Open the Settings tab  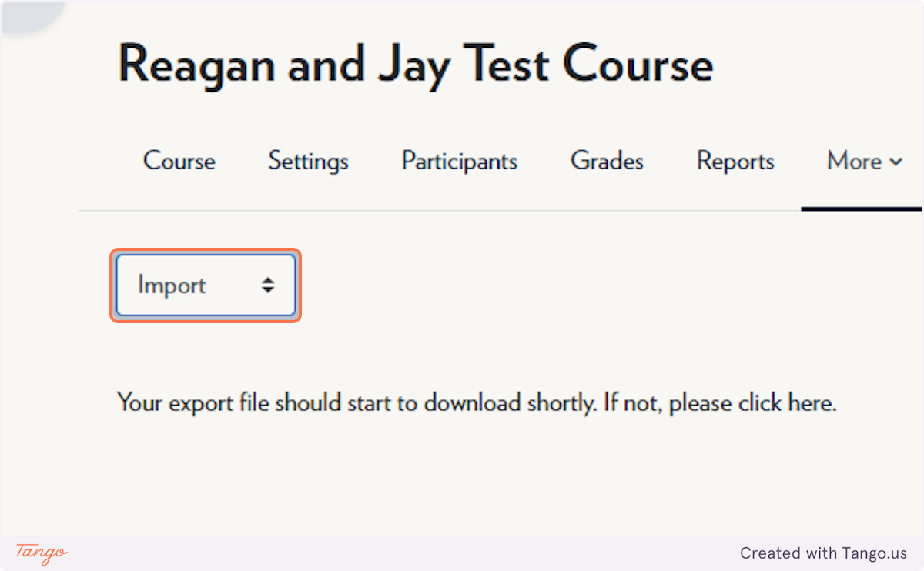308,162
